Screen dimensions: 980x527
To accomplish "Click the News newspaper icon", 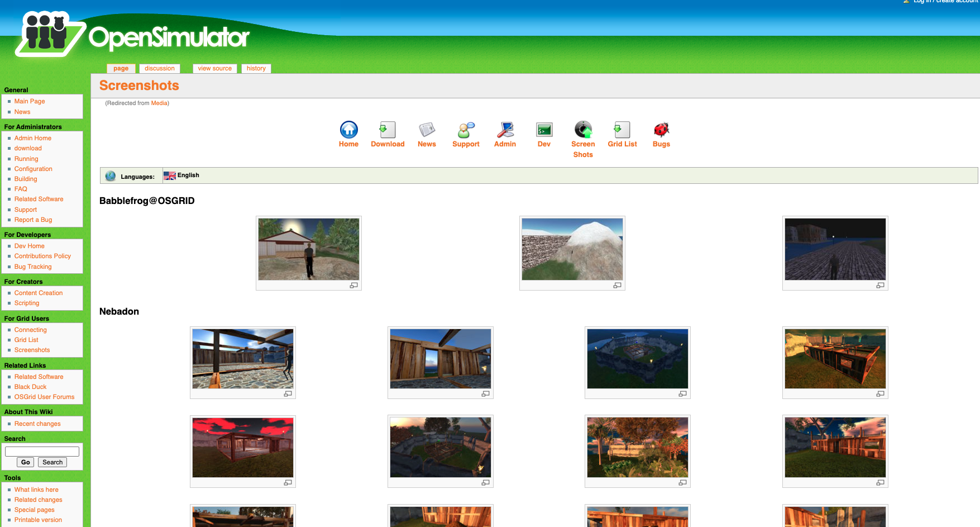I will pos(427,130).
